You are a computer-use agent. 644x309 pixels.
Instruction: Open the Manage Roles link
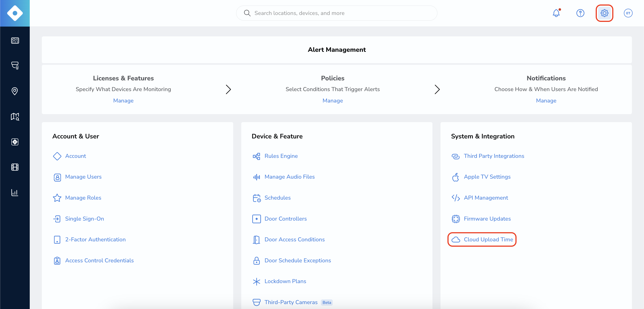[x=83, y=198]
